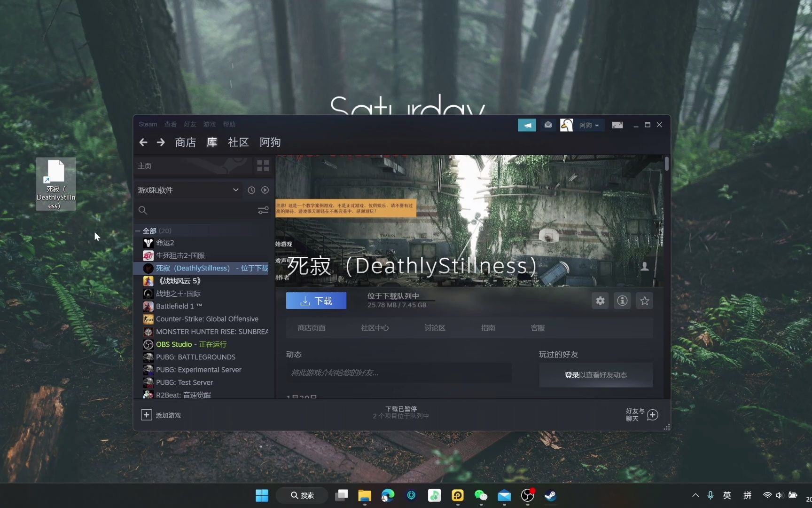Open advanced filter sliders icon
This screenshot has height=508, width=812.
263,210
